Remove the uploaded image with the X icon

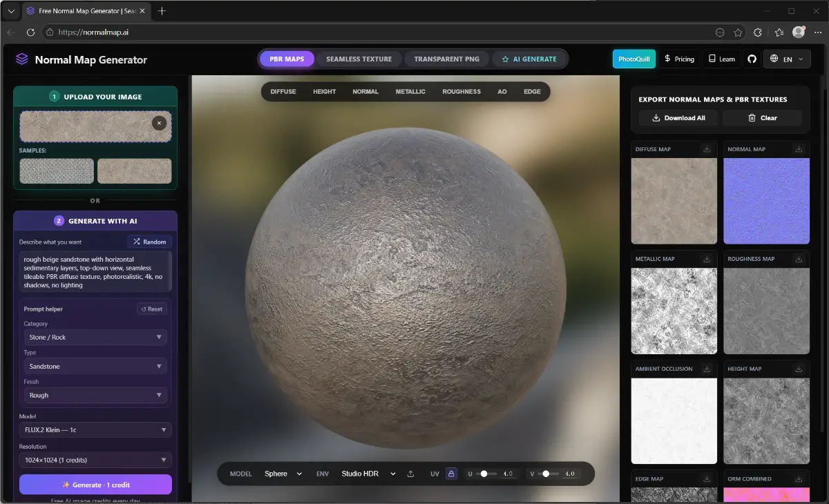tap(159, 123)
